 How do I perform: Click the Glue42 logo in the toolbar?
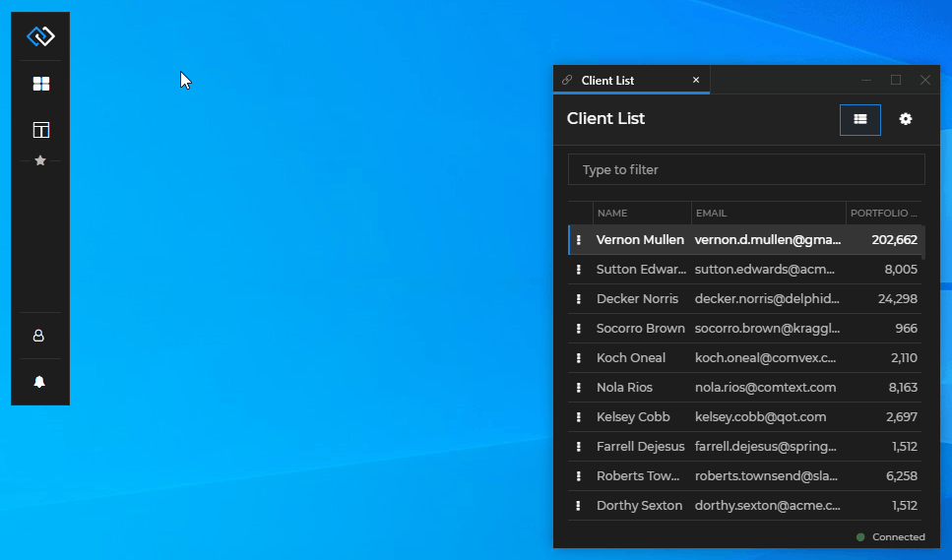(x=40, y=36)
